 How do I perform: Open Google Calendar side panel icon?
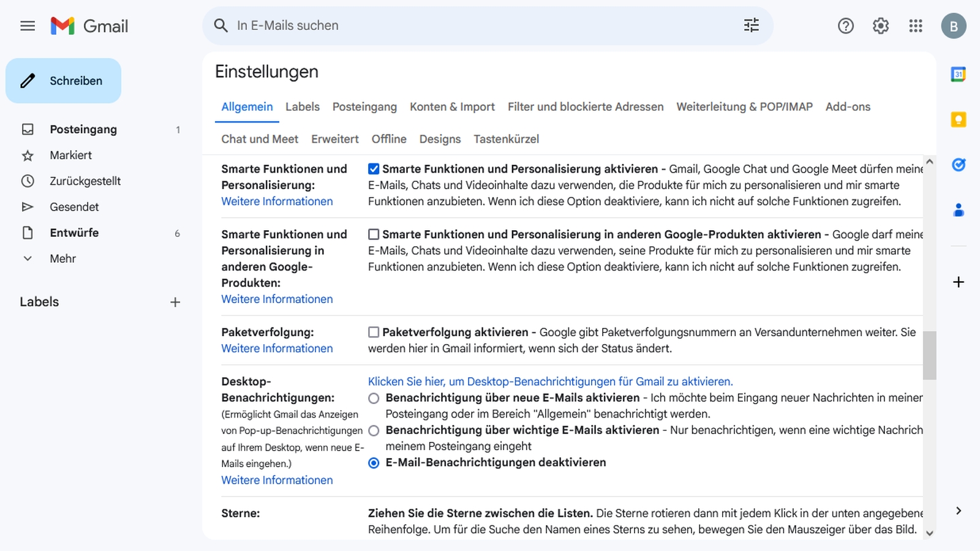[x=959, y=74]
